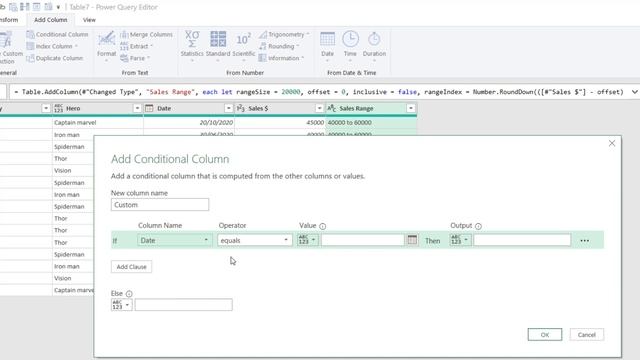
Task: Switch to the Transform tab
Action: (9, 20)
